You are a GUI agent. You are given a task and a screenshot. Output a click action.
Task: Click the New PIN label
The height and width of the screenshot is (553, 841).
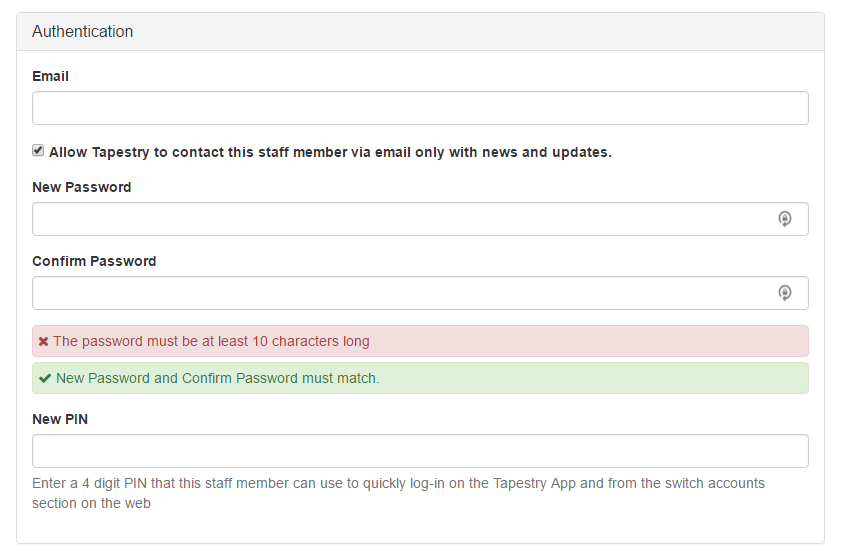point(60,419)
